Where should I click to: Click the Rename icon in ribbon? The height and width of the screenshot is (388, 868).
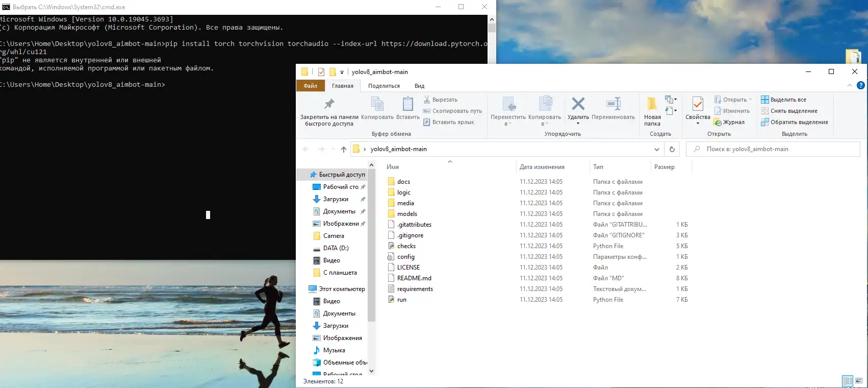tap(613, 104)
